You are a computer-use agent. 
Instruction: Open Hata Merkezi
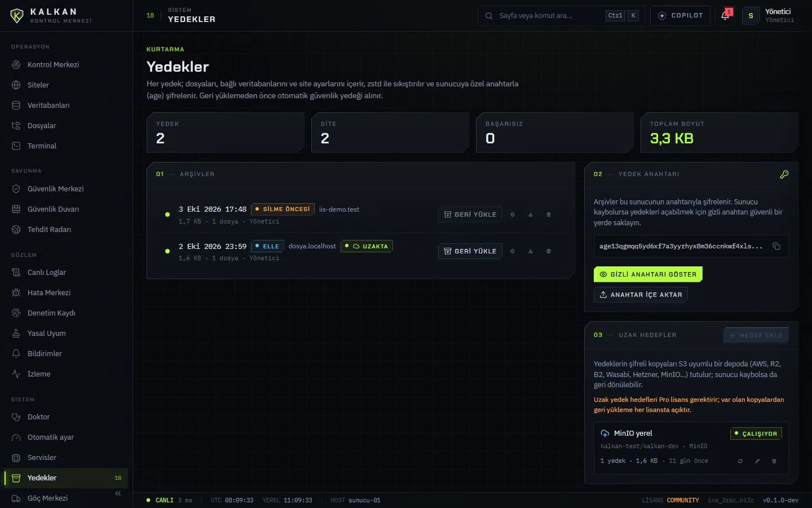(x=67, y=292)
